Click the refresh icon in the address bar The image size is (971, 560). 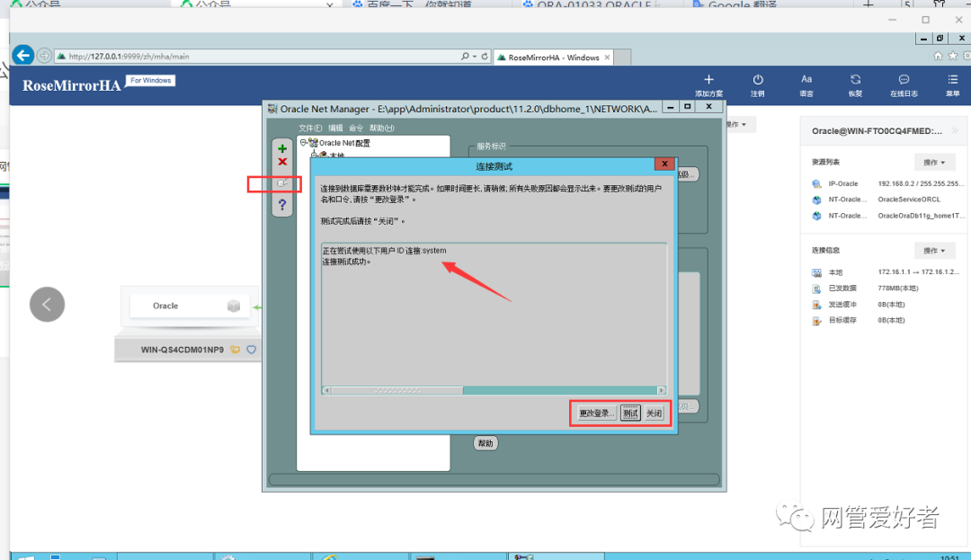coord(485,56)
